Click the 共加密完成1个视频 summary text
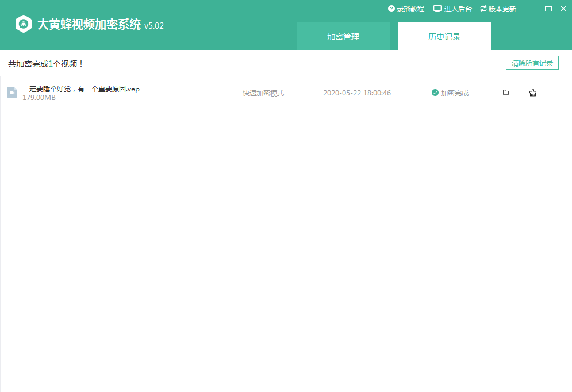Screen dimensions: 572x392 [x=46, y=63]
